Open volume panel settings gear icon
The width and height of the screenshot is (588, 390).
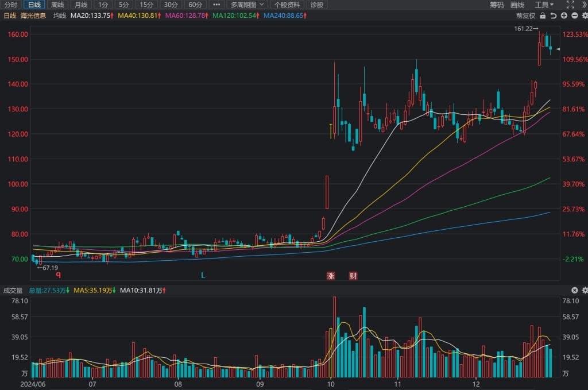[585, 290]
